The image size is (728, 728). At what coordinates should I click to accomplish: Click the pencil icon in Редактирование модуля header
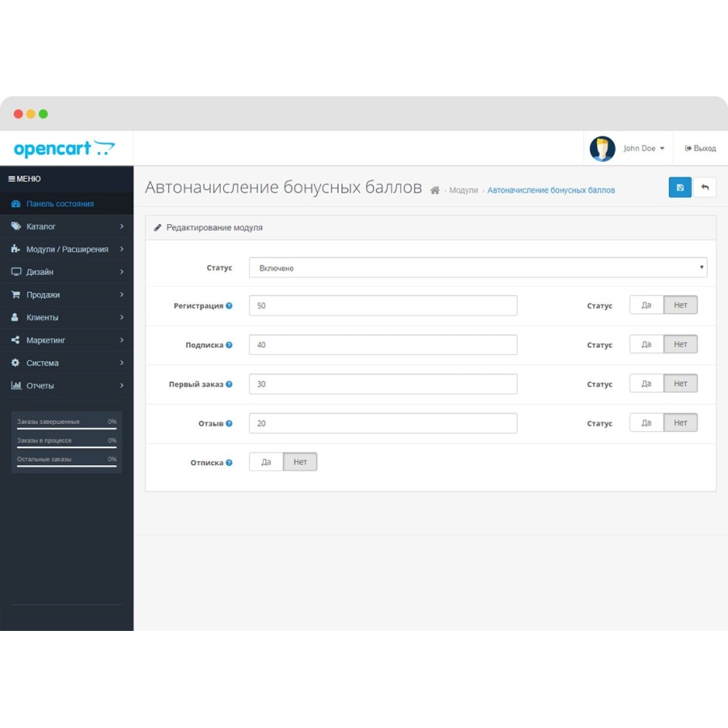click(x=158, y=227)
